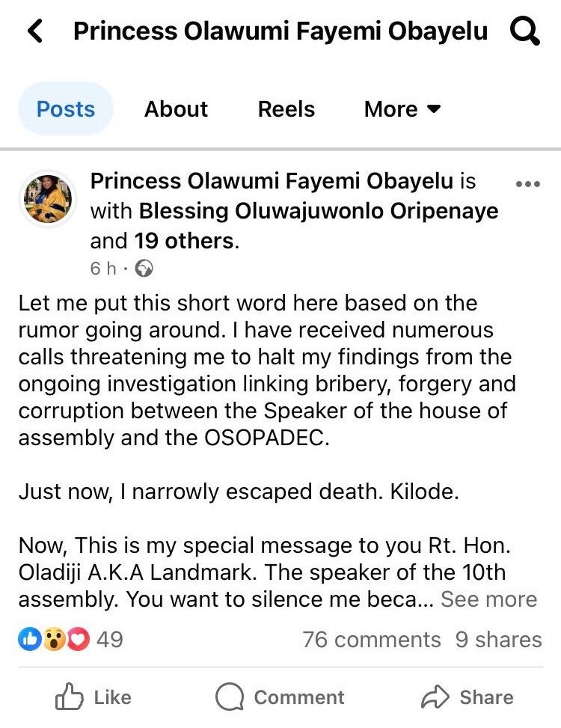Open the poster's profile picture thumbnail
The height and width of the screenshot is (728, 561).
point(48,199)
